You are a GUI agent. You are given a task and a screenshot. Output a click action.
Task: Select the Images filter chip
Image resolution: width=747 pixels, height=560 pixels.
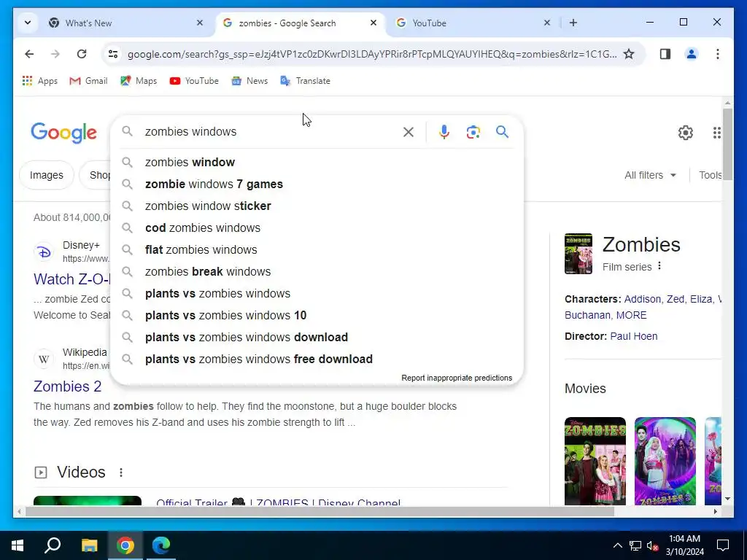coord(47,175)
